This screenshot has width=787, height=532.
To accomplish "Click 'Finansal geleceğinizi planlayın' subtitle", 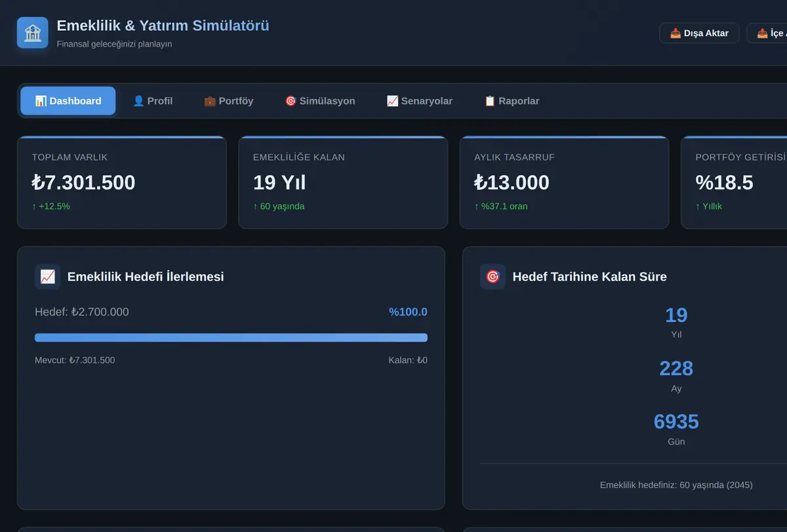I will point(115,44).
